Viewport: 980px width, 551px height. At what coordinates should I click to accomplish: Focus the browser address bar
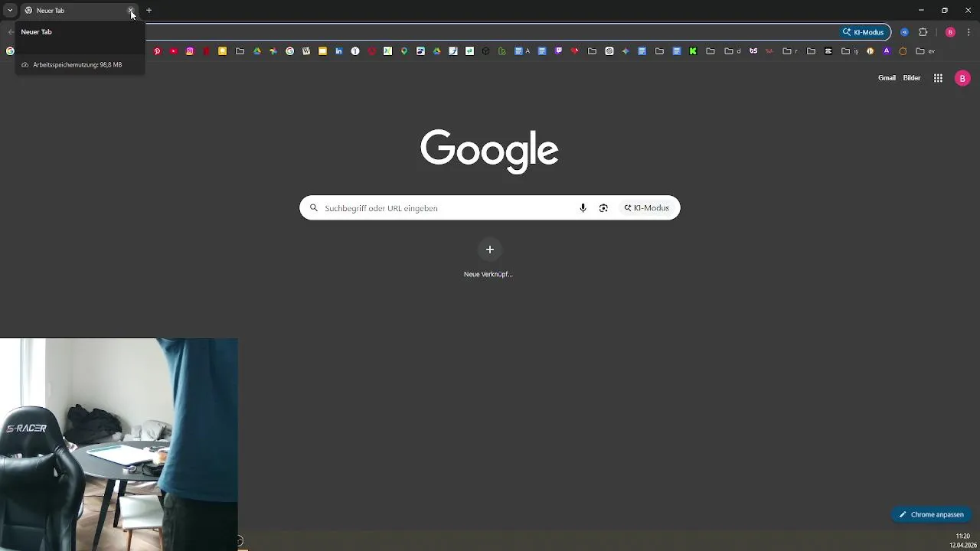coord(490,32)
